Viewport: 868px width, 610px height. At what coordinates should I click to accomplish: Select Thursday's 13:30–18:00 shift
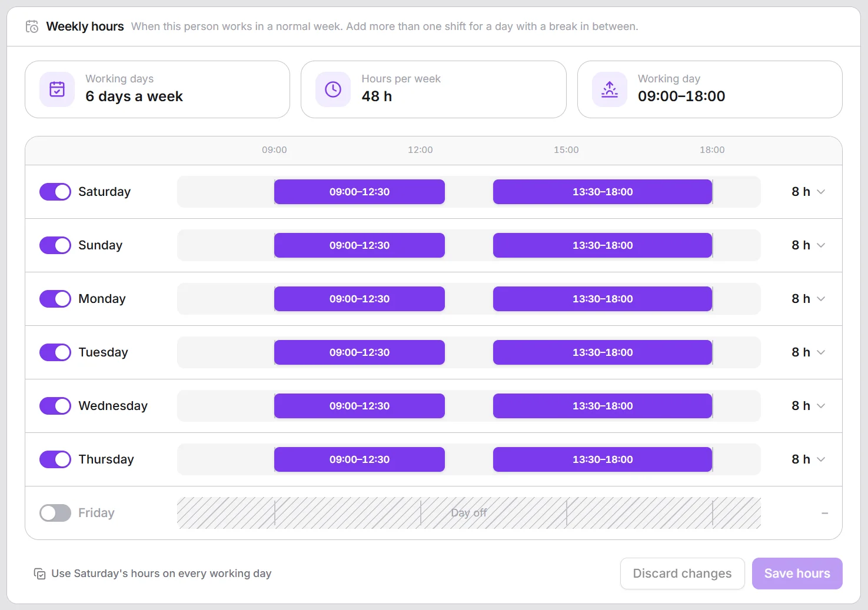click(x=603, y=459)
